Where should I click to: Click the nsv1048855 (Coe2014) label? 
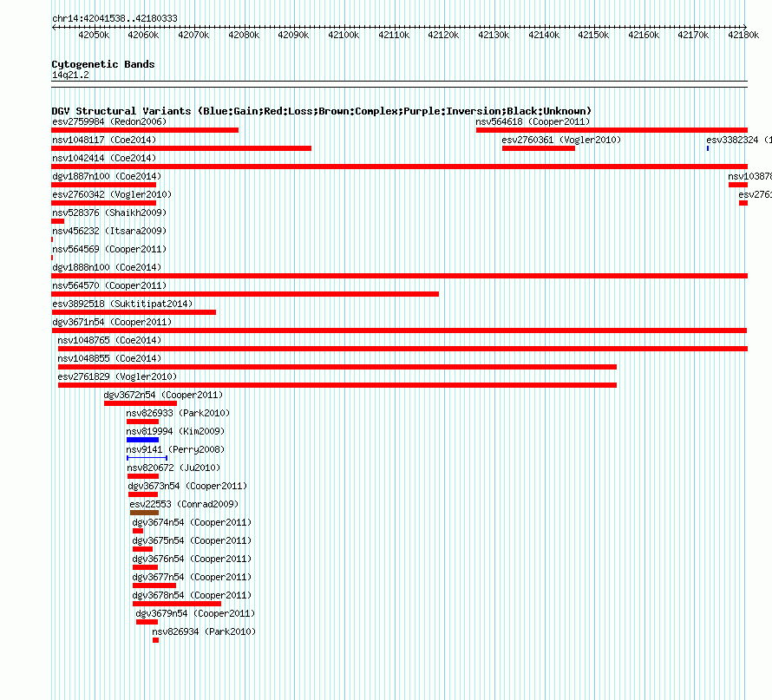point(109,358)
